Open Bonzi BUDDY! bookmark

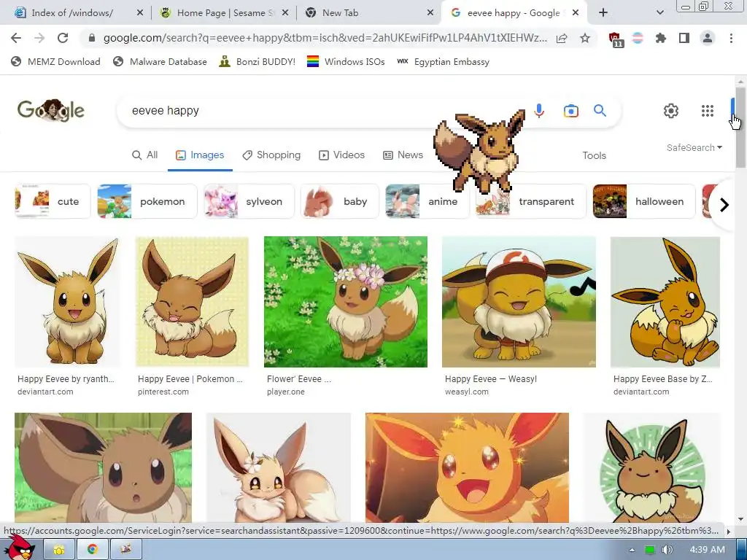[258, 61]
